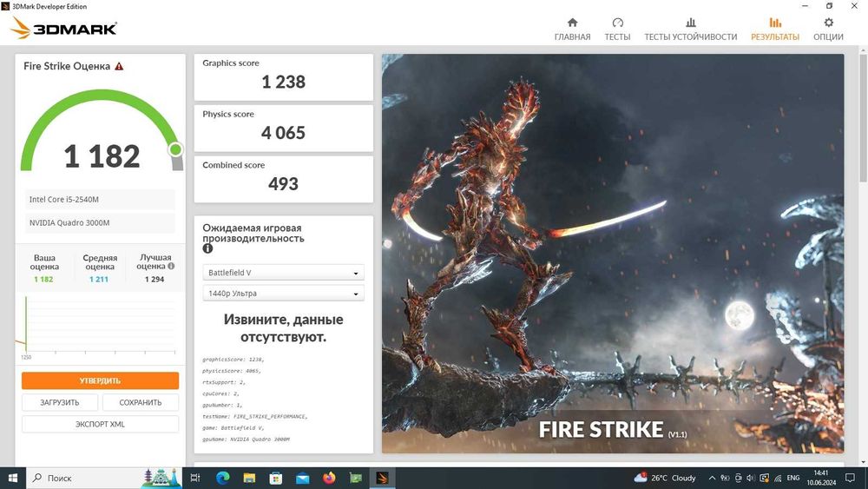The height and width of the screenshot is (489, 868).
Task: Click the ЗАГРУЗИТЬ button
Action: tap(60, 403)
